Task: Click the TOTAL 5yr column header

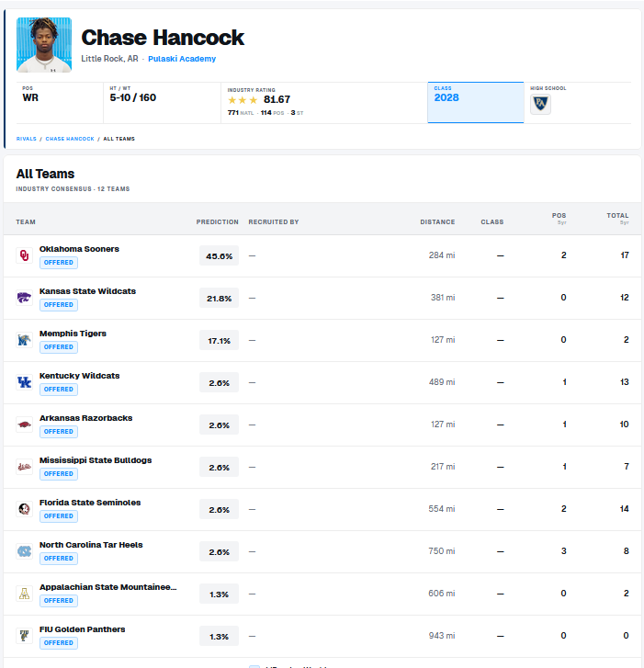Action: [617, 218]
